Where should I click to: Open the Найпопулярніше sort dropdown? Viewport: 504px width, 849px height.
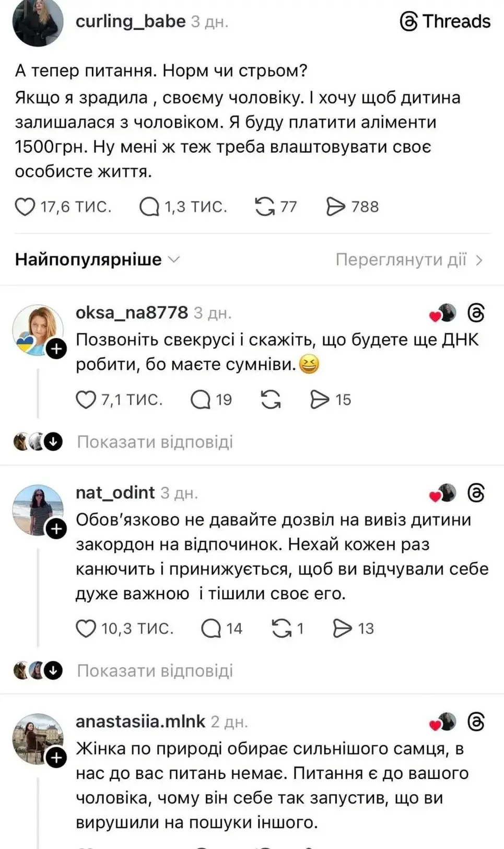pyautogui.click(x=97, y=260)
